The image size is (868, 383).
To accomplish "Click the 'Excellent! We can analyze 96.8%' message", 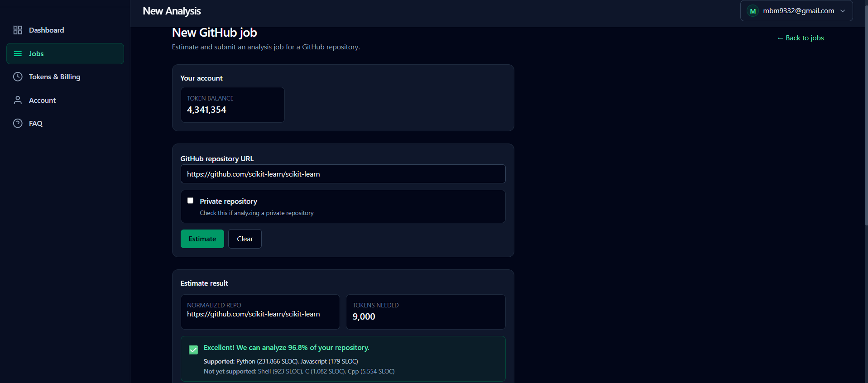I will click(287, 348).
